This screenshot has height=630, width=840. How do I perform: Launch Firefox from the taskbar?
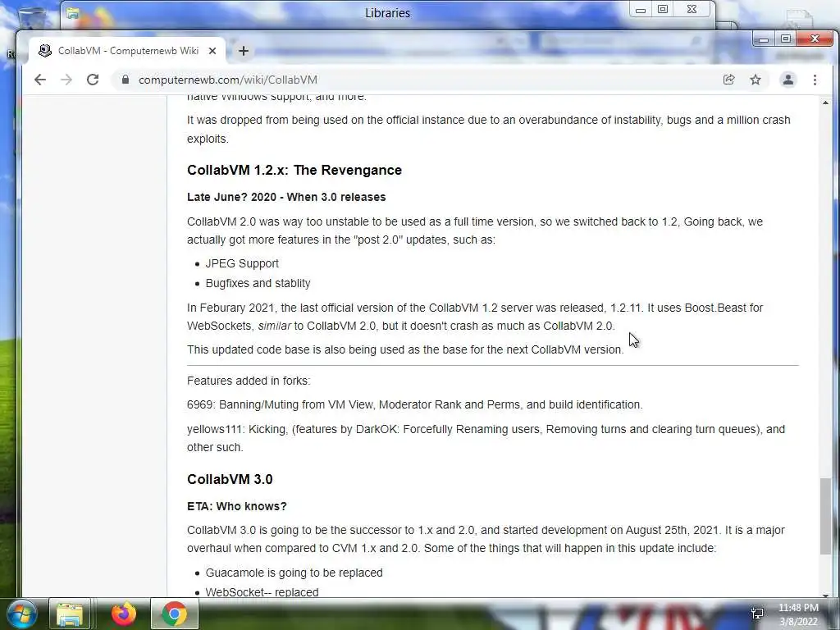(x=124, y=614)
